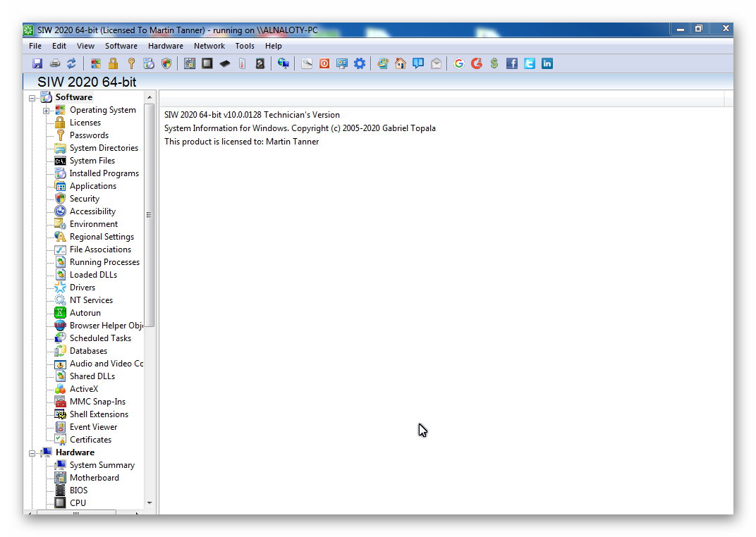Click the network globe toolbar icon

(283, 63)
